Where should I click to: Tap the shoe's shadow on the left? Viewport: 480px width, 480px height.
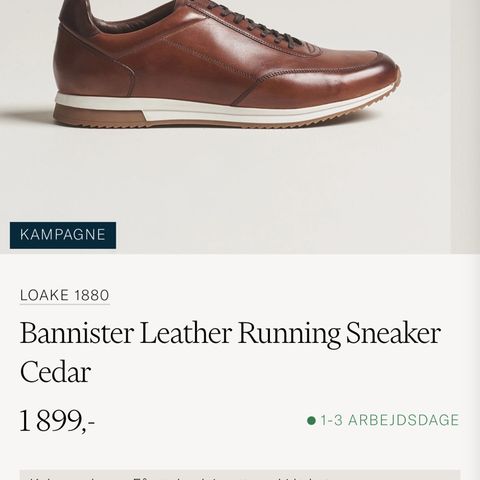pos(27,117)
